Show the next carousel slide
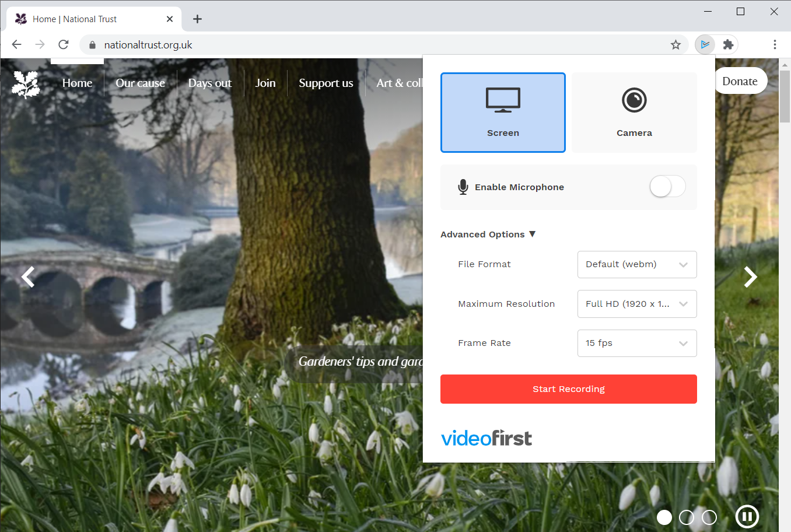Viewport: 791px width, 532px height. (750, 276)
